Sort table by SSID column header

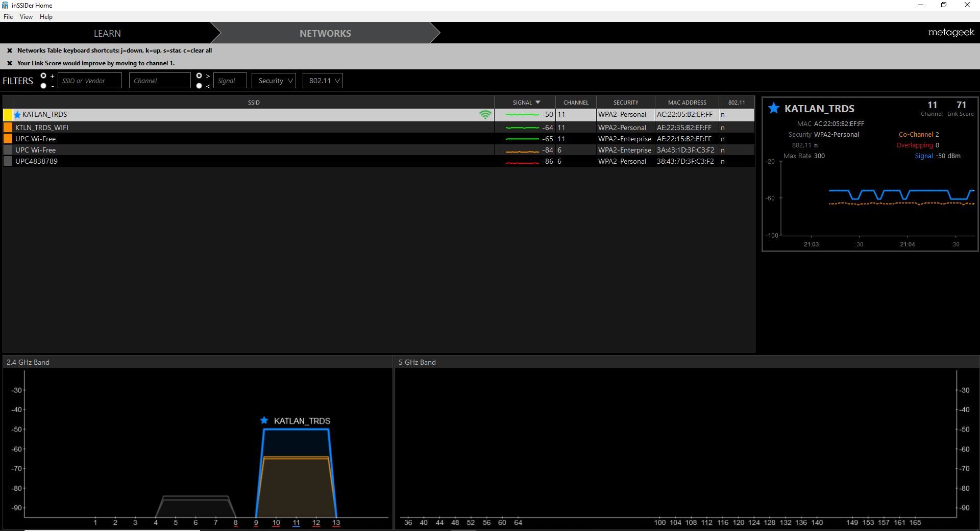pyautogui.click(x=254, y=103)
